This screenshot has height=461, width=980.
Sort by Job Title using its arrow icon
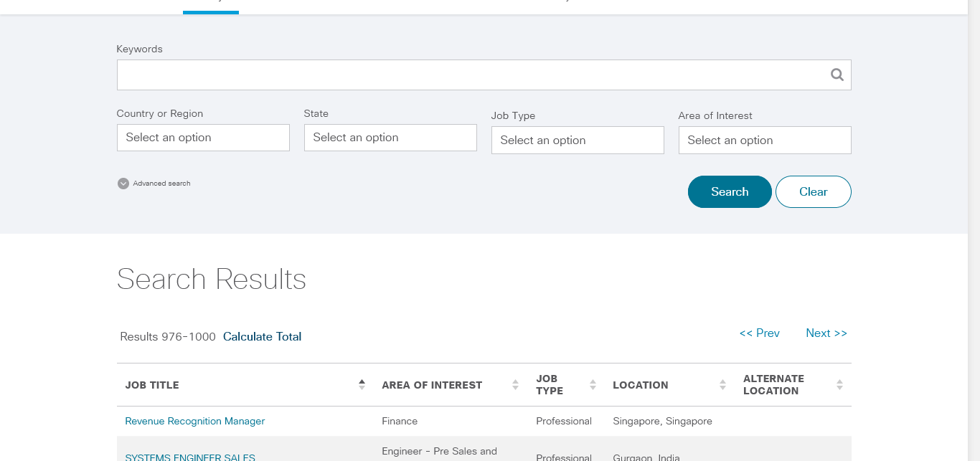362,385
